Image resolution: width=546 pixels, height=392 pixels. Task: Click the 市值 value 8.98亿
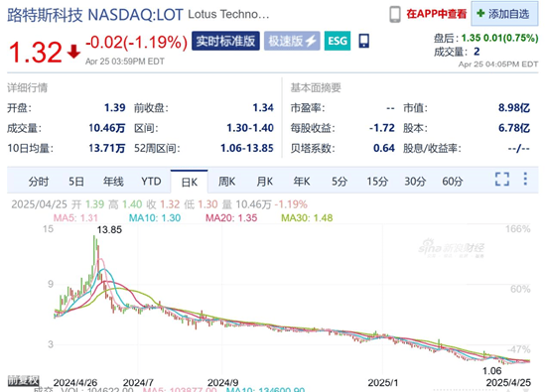click(x=514, y=108)
